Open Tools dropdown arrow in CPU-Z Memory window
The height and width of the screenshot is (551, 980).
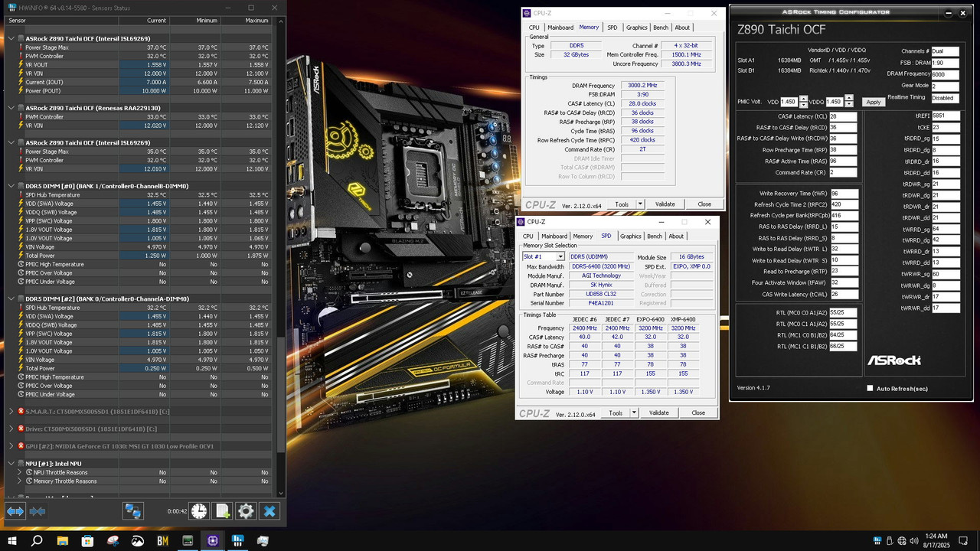640,204
